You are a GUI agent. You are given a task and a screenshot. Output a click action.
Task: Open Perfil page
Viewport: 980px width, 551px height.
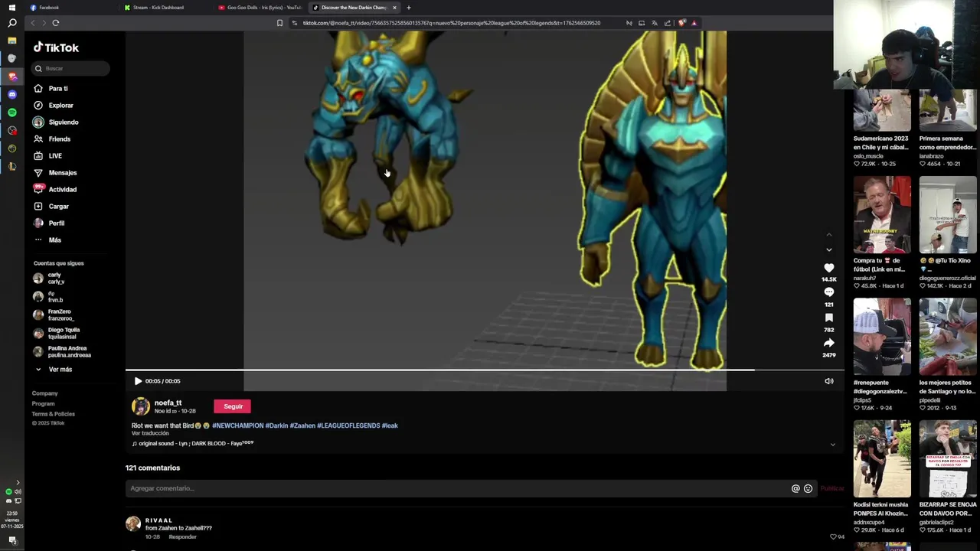click(49, 223)
